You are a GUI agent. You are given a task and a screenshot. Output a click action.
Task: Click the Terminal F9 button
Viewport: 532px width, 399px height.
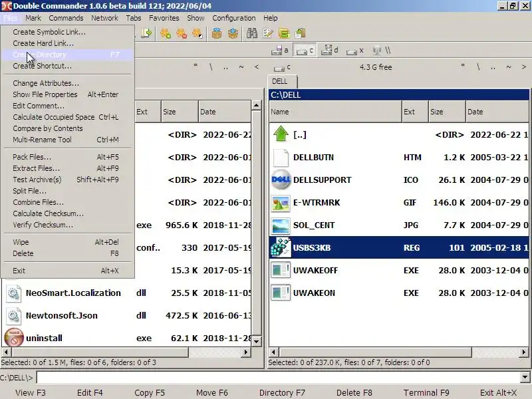(426, 392)
